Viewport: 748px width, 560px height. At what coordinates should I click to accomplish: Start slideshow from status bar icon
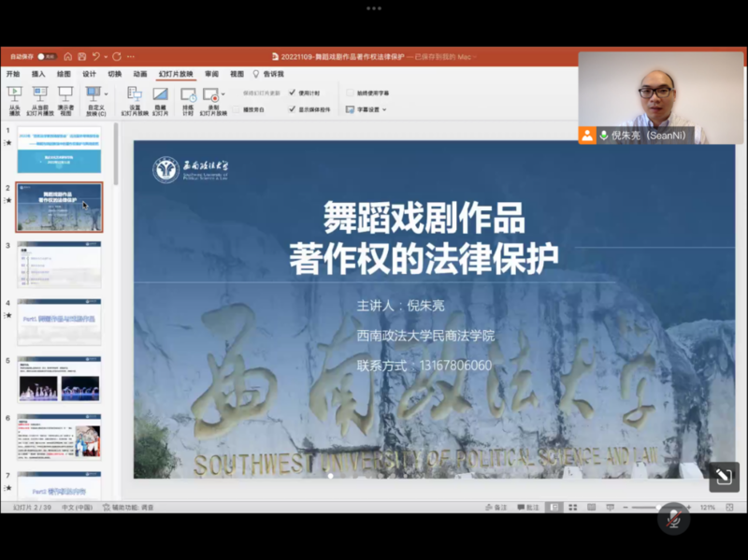611,507
